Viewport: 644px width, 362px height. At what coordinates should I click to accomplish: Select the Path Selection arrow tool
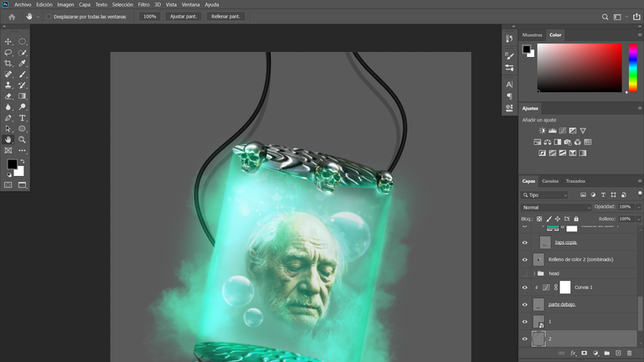pos(8,128)
